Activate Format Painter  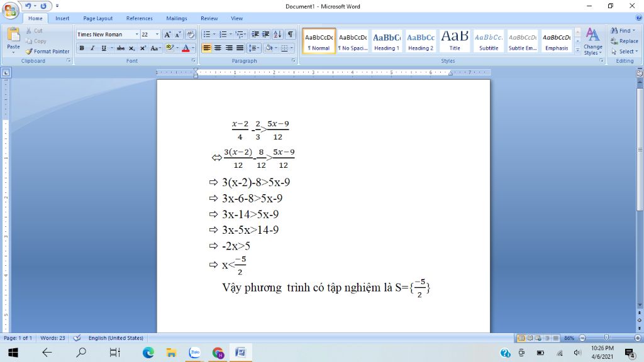tap(47, 52)
